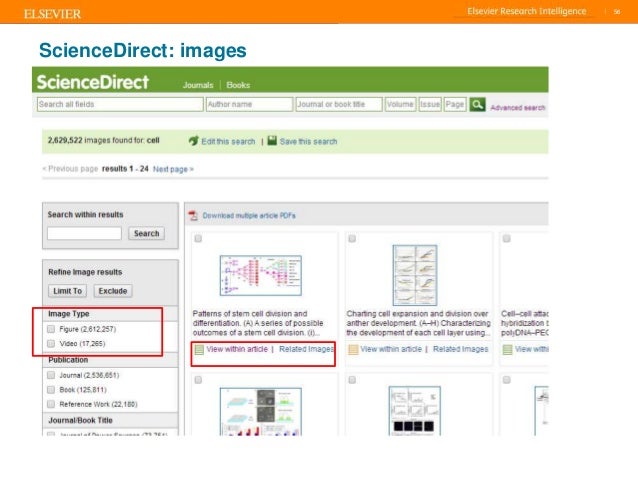Click 'Patterns of stem cell division' caption
638x479 pixels.
tap(258, 323)
